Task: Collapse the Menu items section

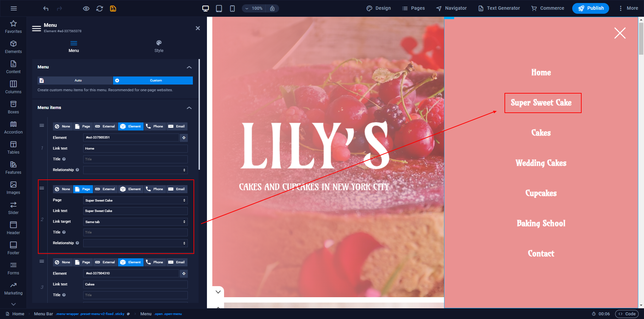Action: pyautogui.click(x=189, y=108)
